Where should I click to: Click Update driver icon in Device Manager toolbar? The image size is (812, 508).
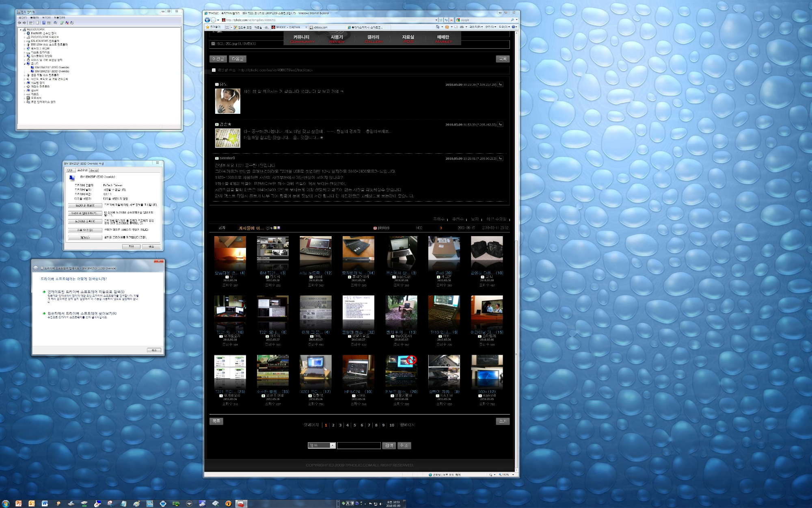(62, 23)
